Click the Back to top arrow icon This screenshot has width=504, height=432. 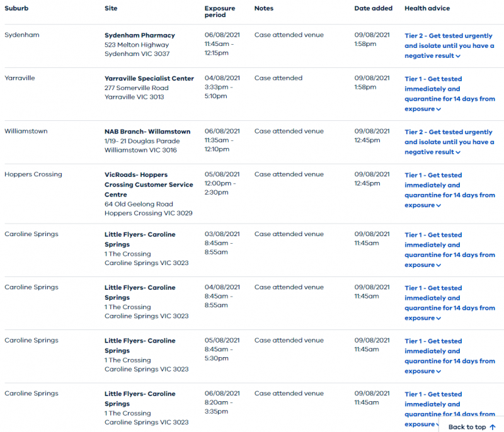point(493,426)
